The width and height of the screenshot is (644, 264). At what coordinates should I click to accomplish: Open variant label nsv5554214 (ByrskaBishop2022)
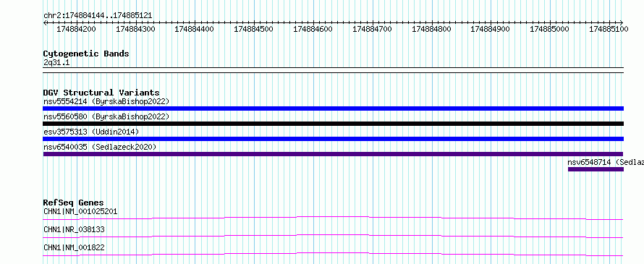106,101
